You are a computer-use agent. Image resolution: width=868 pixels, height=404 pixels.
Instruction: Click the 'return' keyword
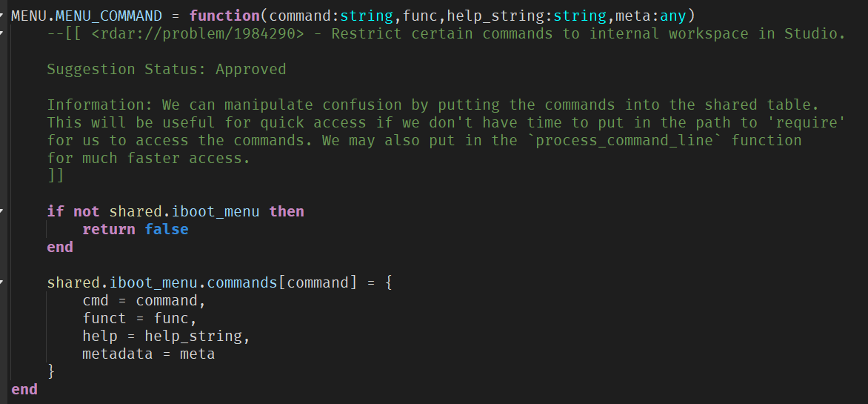point(109,229)
